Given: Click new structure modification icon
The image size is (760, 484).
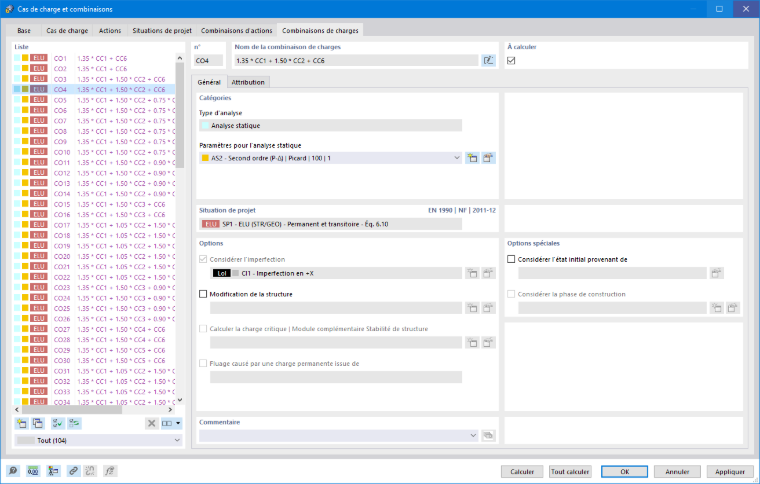Looking at the screenshot, I should pos(472,308).
